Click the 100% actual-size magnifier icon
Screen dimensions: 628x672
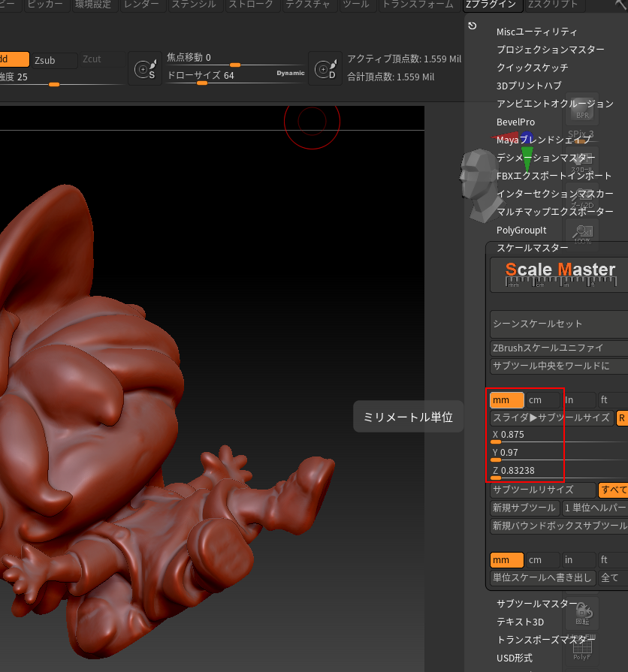pyautogui.click(x=582, y=235)
